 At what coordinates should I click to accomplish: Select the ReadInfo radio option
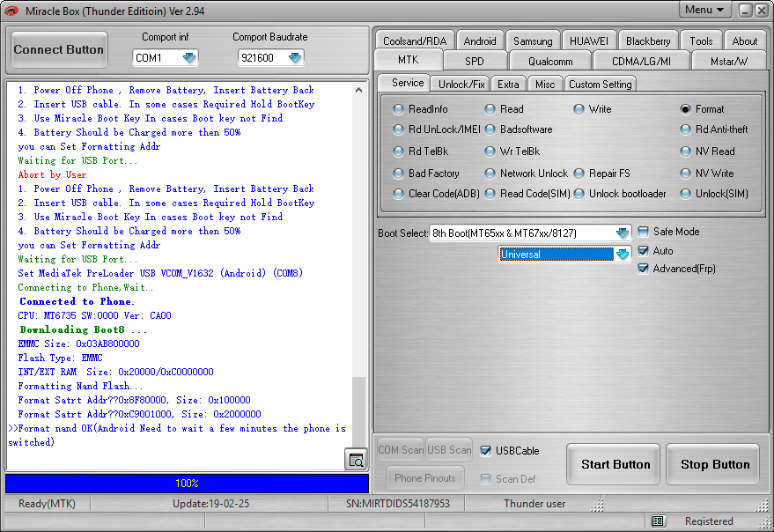tap(398, 109)
